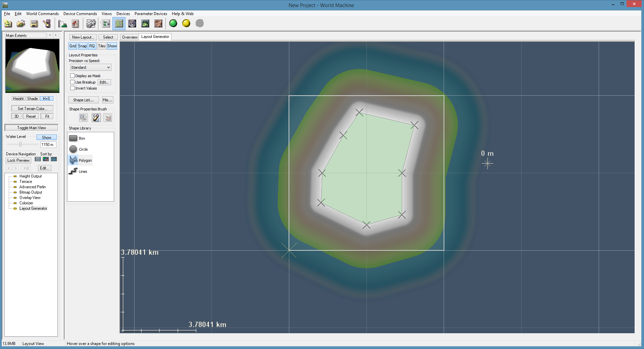Image resolution: width=644 pixels, height=349 pixels.
Task: Enable the Display as Mask checkbox
Action: coord(72,76)
